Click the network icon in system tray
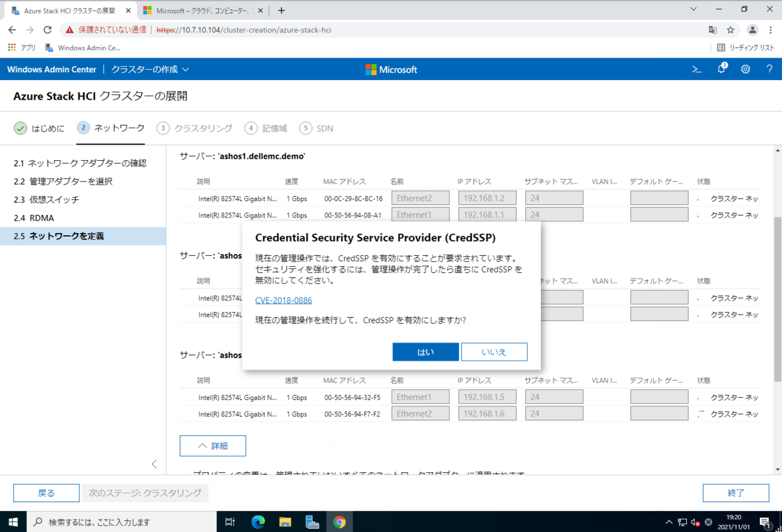 pyautogui.click(x=682, y=522)
